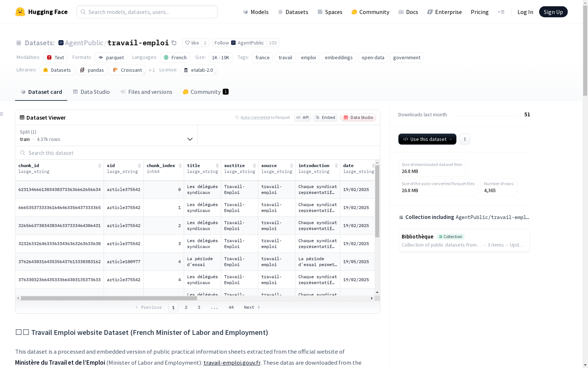Open the Use this dataset dropdown
Screen dimensions: 588x368
pos(427,139)
